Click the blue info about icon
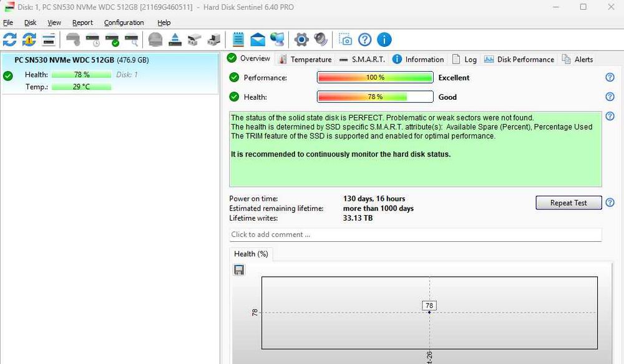Screen dimensions: 624x364 point(384,40)
